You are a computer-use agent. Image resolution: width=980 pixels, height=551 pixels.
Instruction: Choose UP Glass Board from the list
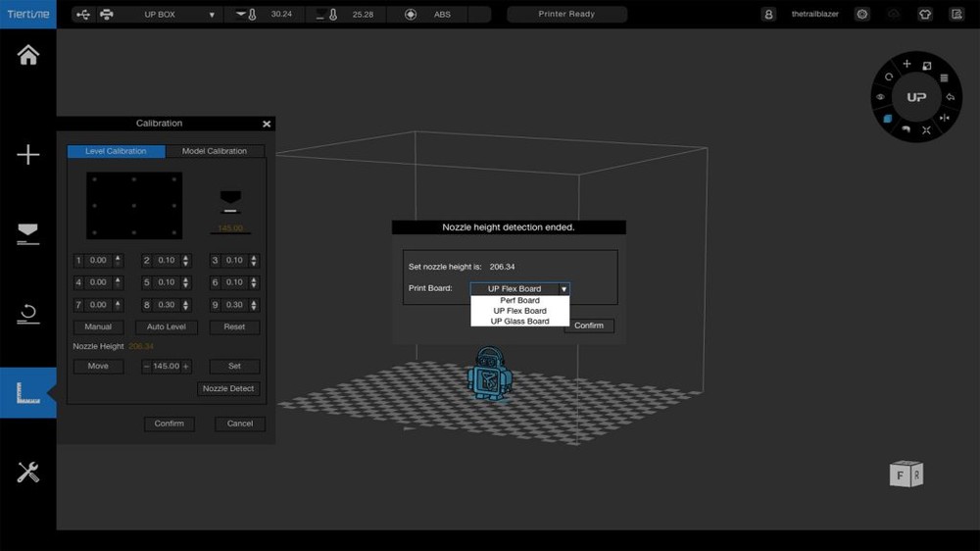tap(519, 322)
